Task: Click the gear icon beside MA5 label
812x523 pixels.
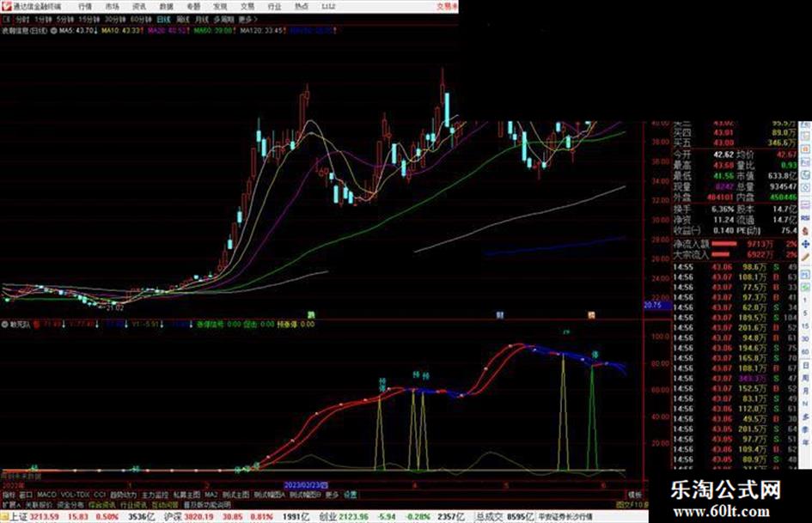Action: click(54, 31)
